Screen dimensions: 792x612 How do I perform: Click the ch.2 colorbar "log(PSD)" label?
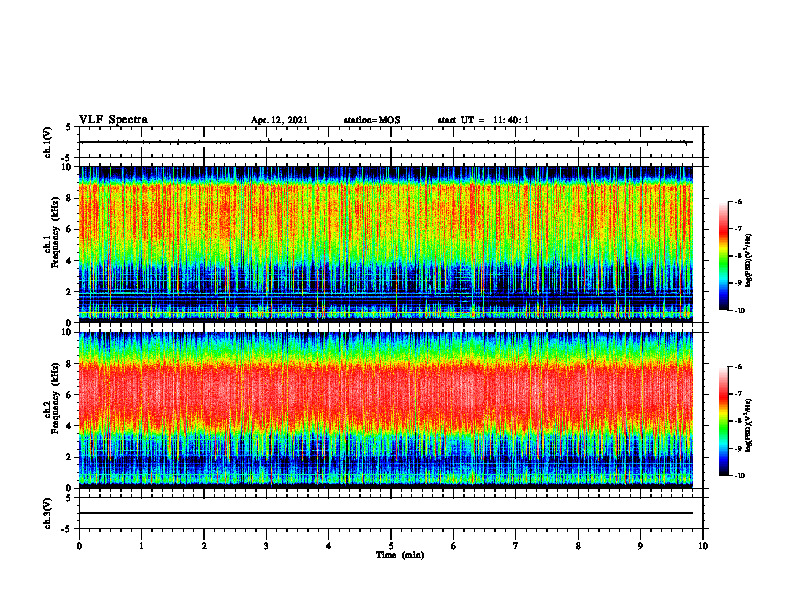[749, 426]
